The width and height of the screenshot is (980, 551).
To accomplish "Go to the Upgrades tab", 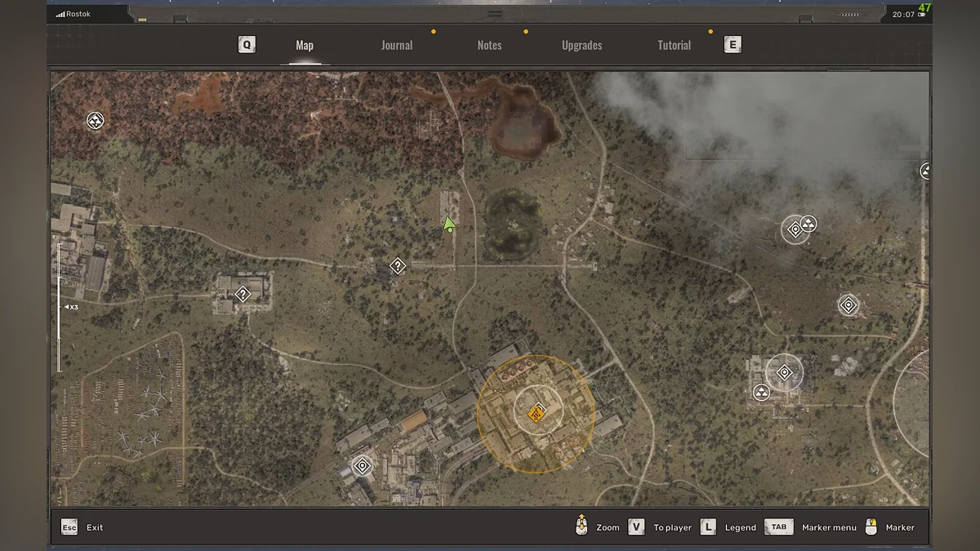I will pos(581,46).
